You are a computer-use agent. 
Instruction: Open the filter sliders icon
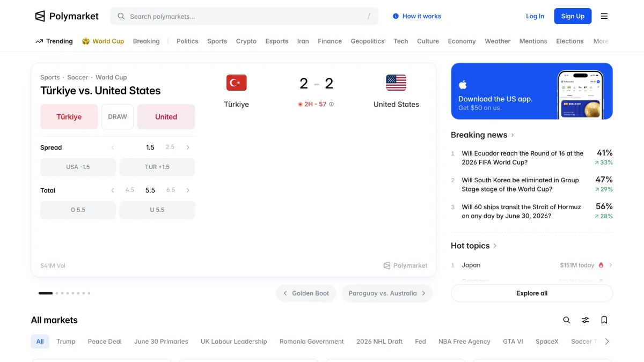[x=586, y=320]
